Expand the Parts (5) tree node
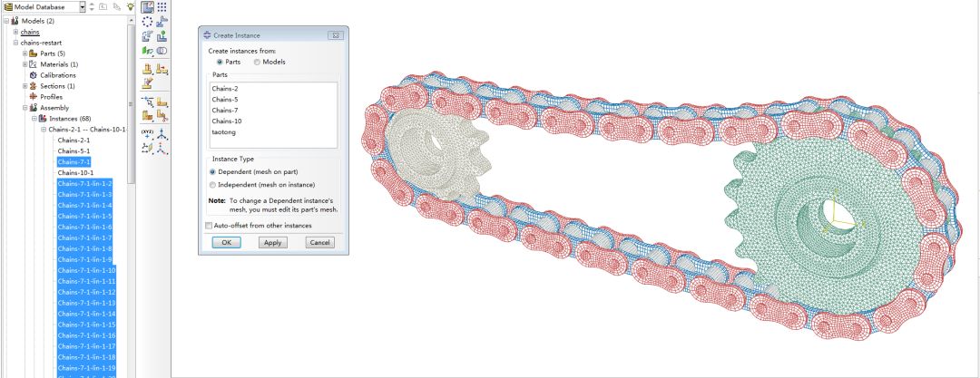Viewport: 980px width, 378px height. click(x=25, y=53)
